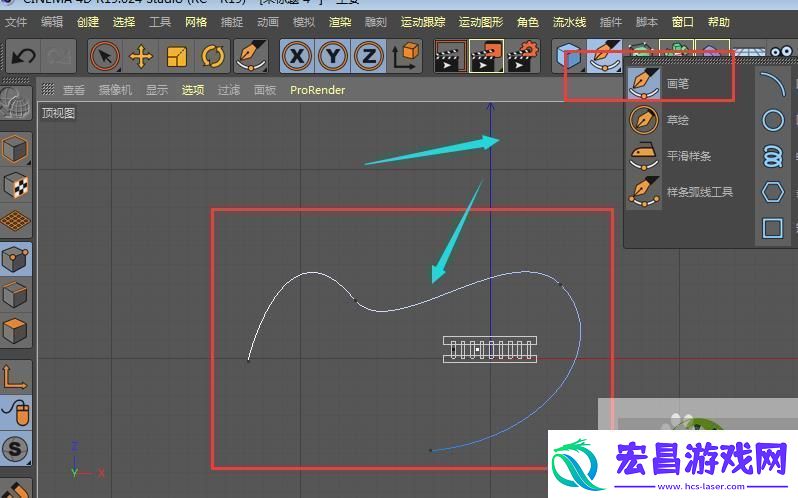The image size is (798, 498).
Task: Enable Model mode cube icon
Action: point(16,149)
